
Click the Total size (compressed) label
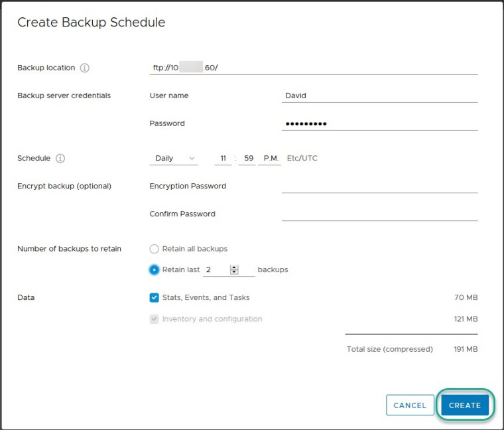[389, 349]
